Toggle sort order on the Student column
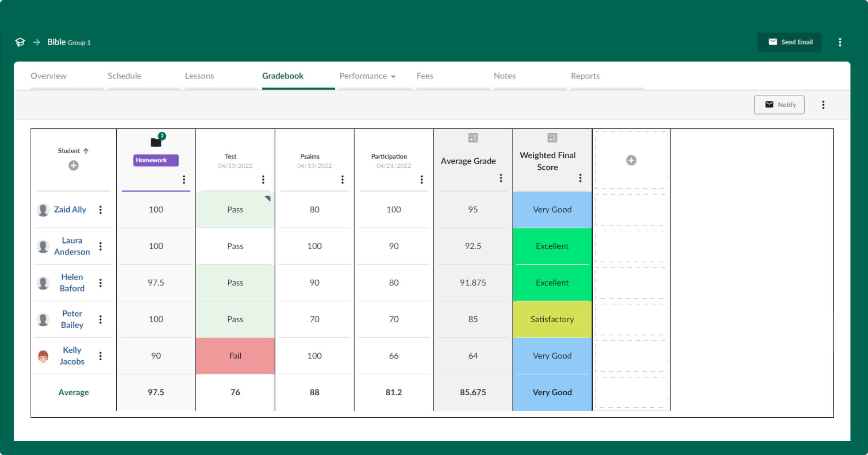 click(x=87, y=150)
